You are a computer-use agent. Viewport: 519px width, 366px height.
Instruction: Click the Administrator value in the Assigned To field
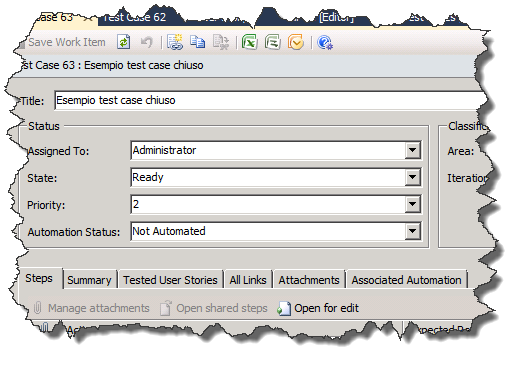164,150
